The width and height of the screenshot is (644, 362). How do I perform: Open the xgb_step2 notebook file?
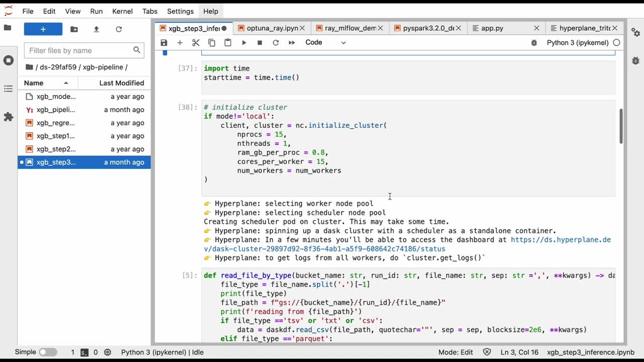tap(56, 149)
